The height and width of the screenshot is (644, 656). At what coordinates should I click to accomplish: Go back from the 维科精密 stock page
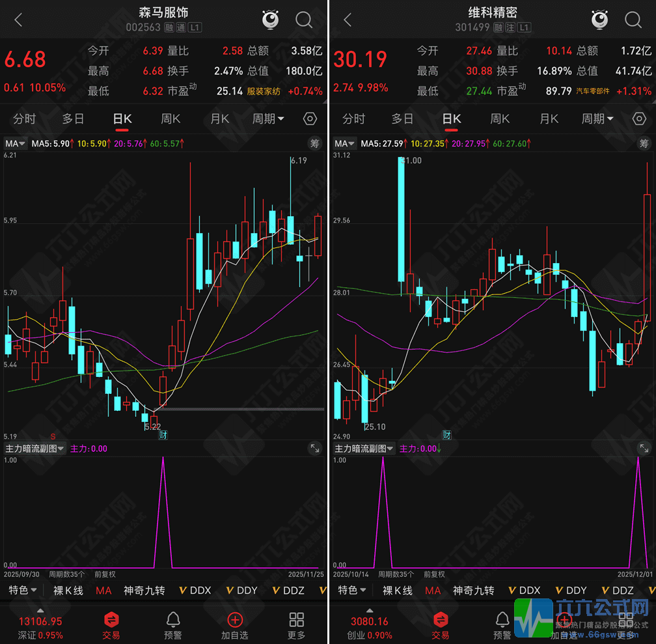(348, 20)
